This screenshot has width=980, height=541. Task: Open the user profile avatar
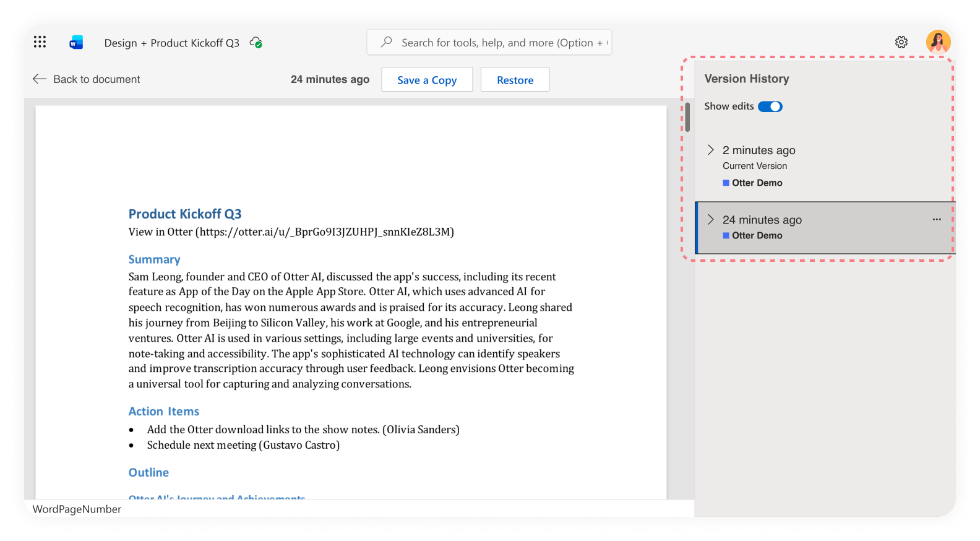pyautogui.click(x=938, y=41)
